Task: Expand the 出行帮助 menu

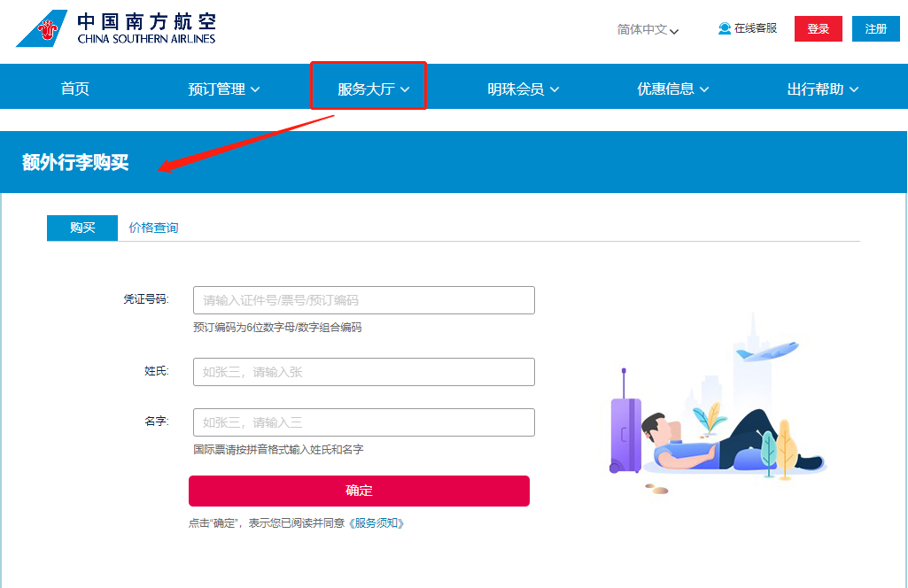Action: [822, 89]
